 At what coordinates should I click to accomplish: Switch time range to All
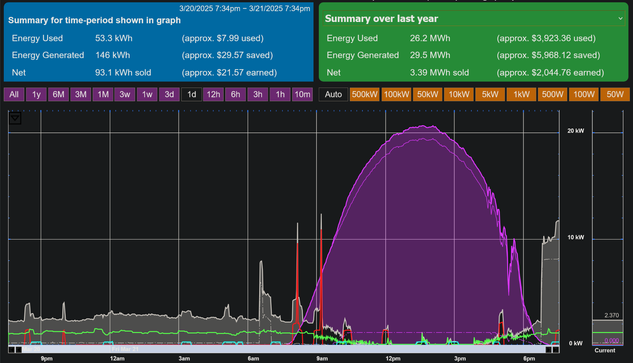click(x=14, y=94)
